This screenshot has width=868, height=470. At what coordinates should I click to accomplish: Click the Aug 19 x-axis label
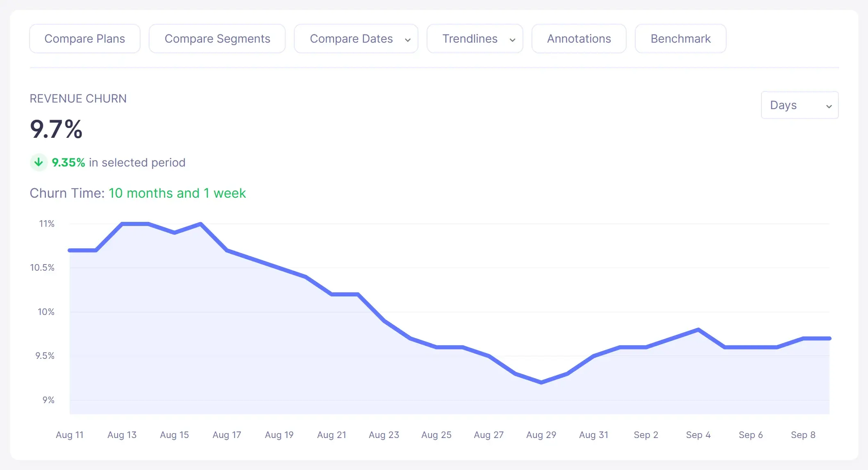[x=279, y=435]
